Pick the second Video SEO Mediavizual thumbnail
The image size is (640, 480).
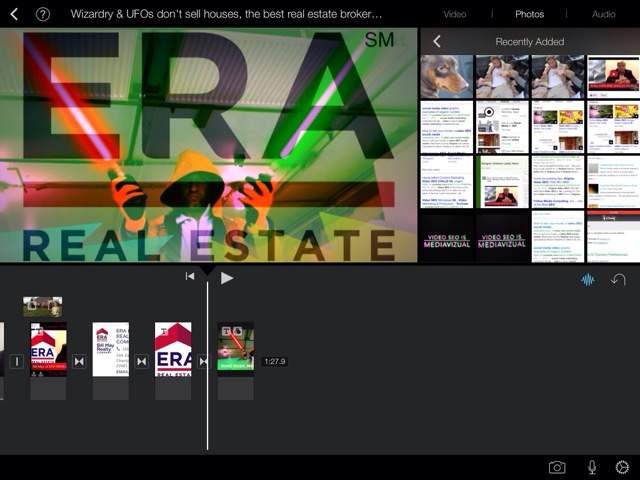[502, 237]
